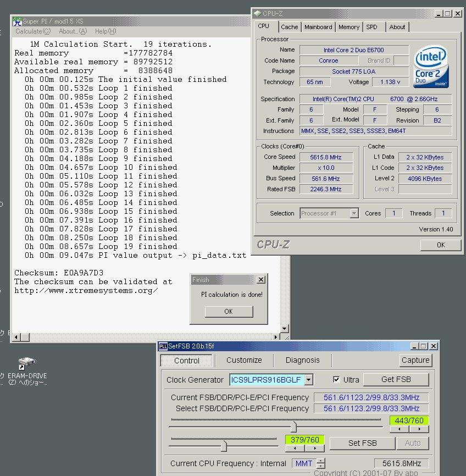Click the PI value output line
This screenshot has height=476, width=466.
135,255
